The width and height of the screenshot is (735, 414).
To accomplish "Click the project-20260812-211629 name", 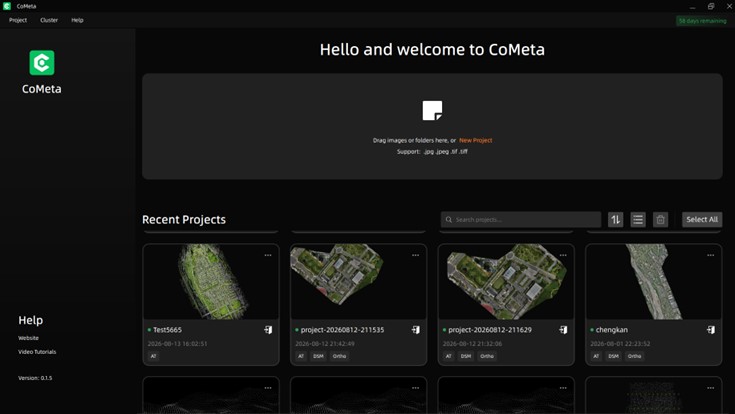I will click(490, 330).
